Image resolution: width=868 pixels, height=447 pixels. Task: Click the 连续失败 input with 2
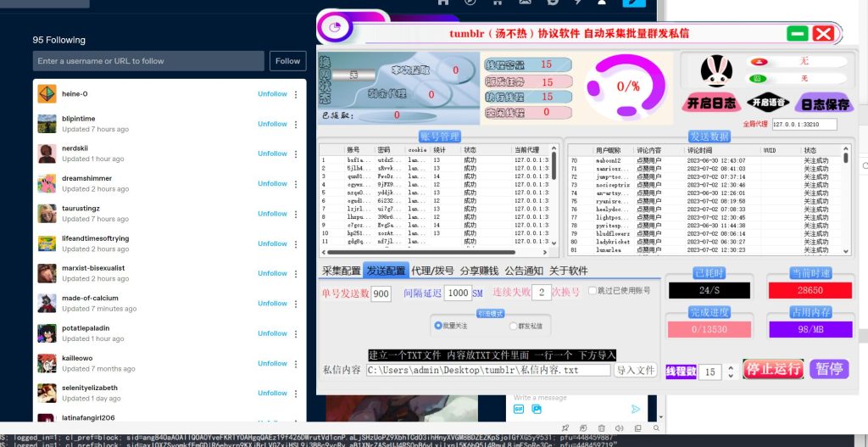pos(542,293)
